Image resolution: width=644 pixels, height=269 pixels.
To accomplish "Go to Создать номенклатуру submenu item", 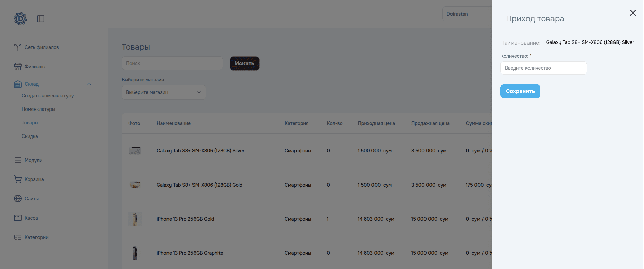I will coord(48,96).
